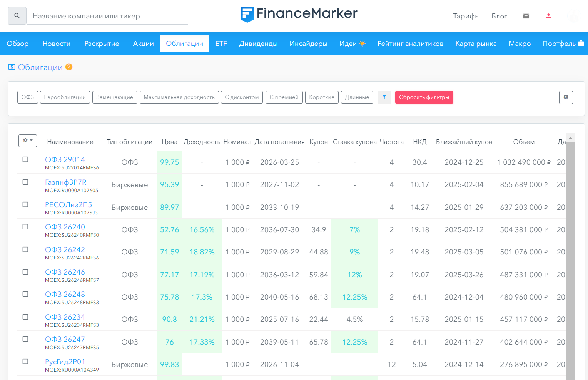Viewport: 588px width, 380px height.
Task: Sort by Объем column header
Action: (524, 142)
